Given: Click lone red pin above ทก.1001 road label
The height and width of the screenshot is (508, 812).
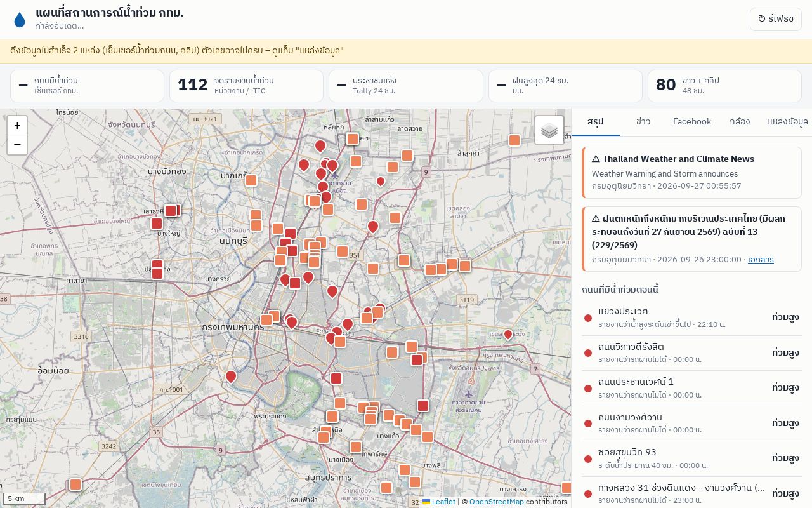Looking at the screenshot, I should [x=231, y=377].
